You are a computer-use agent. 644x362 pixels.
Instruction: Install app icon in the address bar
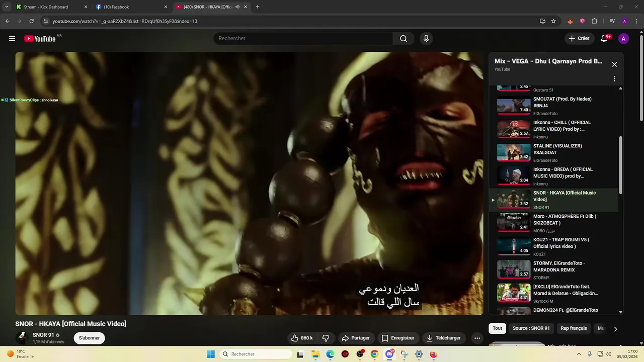(x=542, y=21)
